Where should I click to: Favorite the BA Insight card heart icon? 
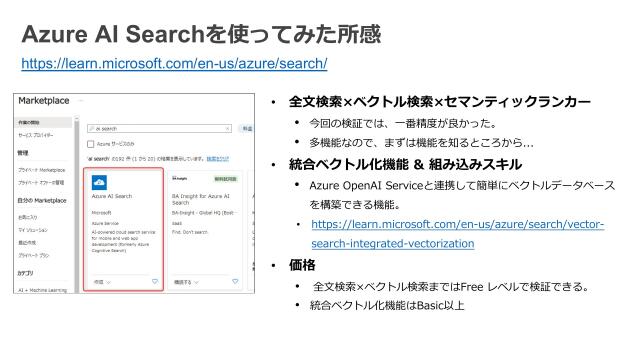click(x=235, y=282)
